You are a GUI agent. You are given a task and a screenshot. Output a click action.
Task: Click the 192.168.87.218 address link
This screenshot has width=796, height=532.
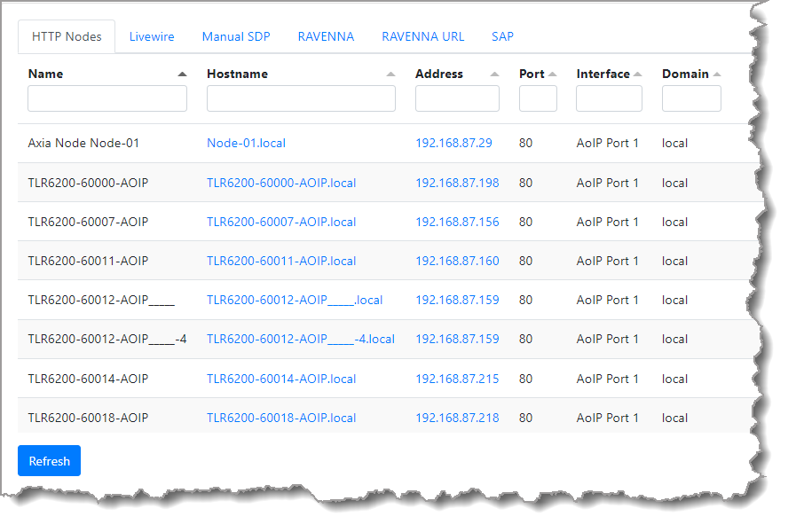click(457, 418)
